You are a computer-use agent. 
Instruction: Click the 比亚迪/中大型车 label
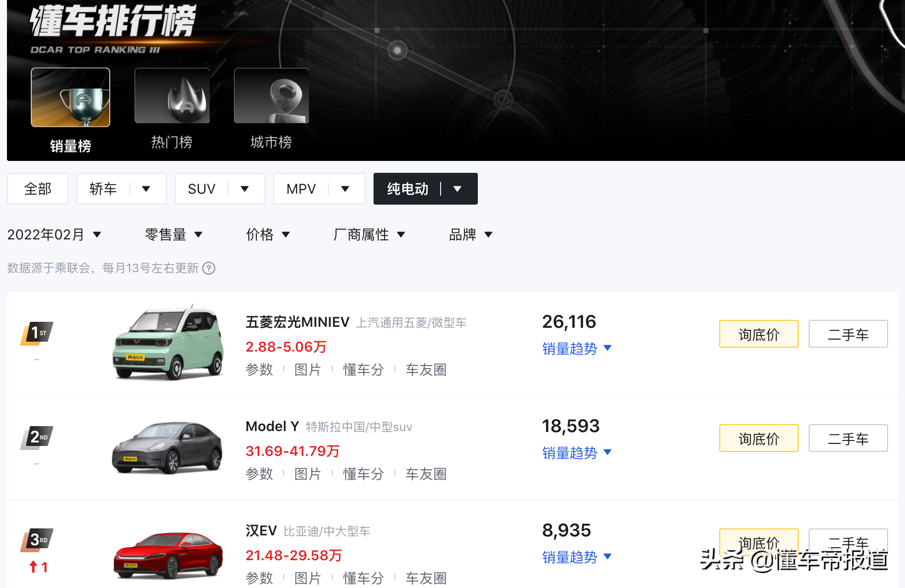pos(327,531)
